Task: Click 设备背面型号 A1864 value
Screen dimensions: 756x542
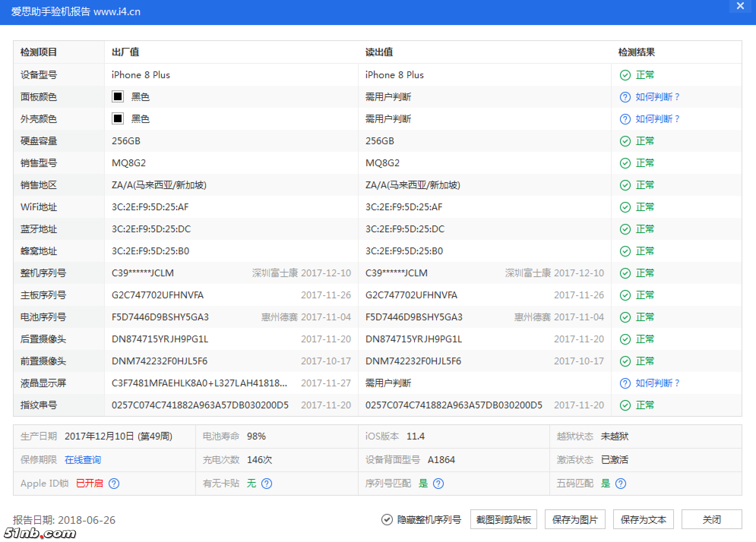Action: click(x=441, y=460)
